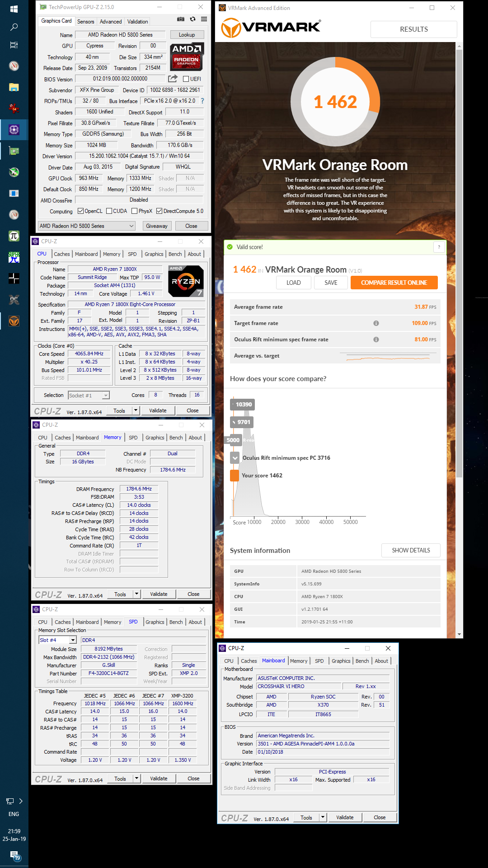
Task: Open Tools dropdown arrow in CPU-Z Memory window
Action: (136, 594)
